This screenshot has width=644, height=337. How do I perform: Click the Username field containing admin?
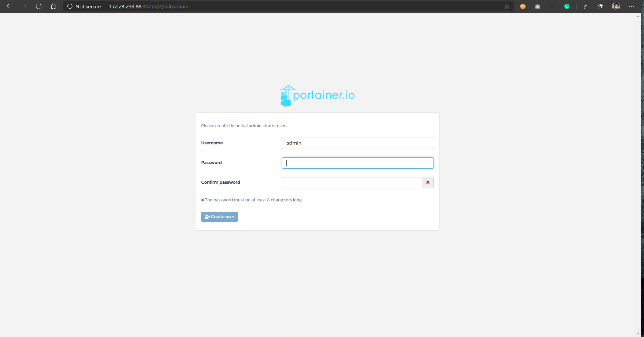tap(358, 143)
